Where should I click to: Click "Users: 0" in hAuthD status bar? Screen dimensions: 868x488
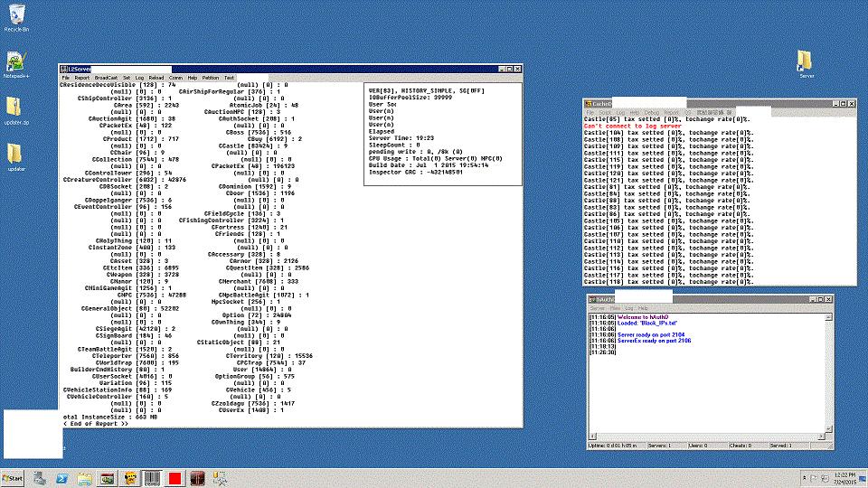click(x=706, y=446)
